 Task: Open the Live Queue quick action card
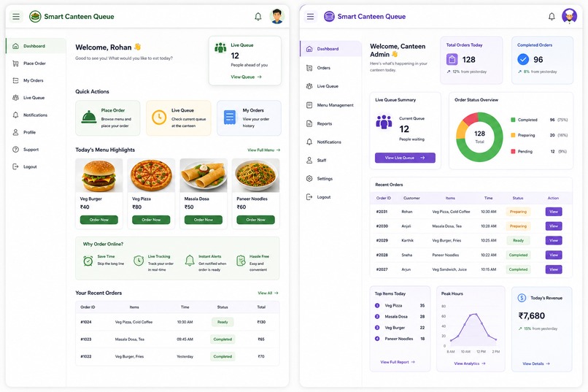point(179,118)
